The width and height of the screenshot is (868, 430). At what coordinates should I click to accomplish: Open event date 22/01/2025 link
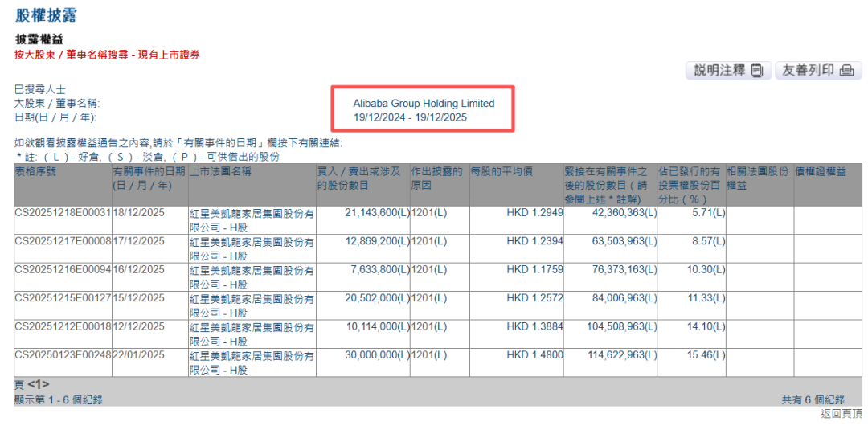pos(138,356)
